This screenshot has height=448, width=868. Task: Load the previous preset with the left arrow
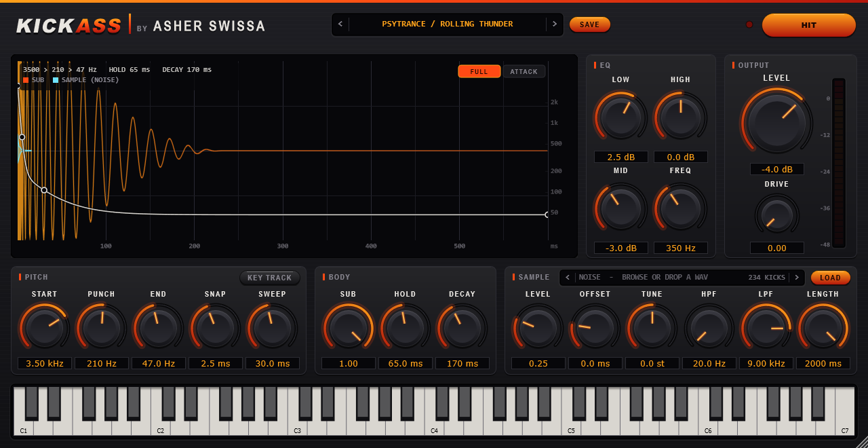340,24
